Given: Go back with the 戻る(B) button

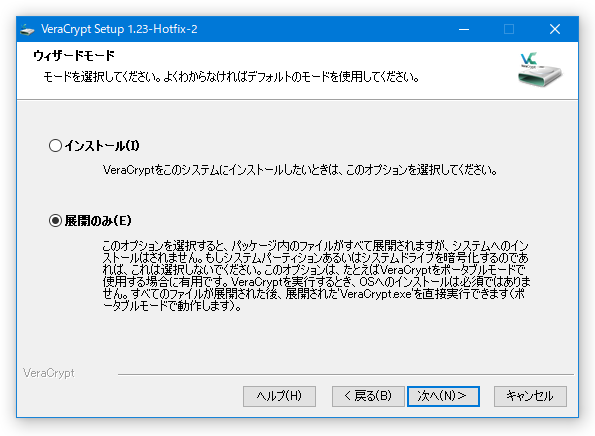Looking at the screenshot, I should pyautogui.click(x=368, y=396).
